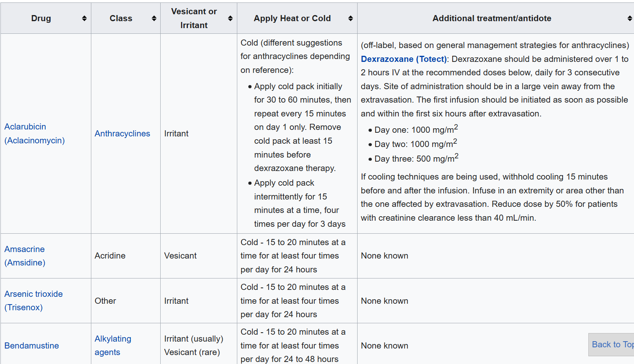Click the sort arrows in Drug column
This screenshot has width=634, height=364.
(84, 18)
